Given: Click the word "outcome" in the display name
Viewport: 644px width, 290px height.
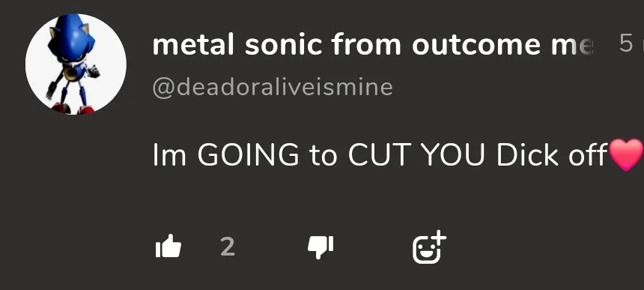Looking at the screenshot, I should (x=476, y=45).
